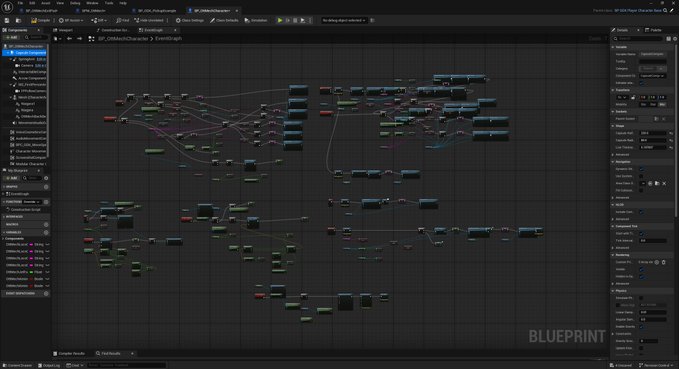Toggle the Fill Collision checkbox
Viewport: 679px width, 369px height.
641,190
